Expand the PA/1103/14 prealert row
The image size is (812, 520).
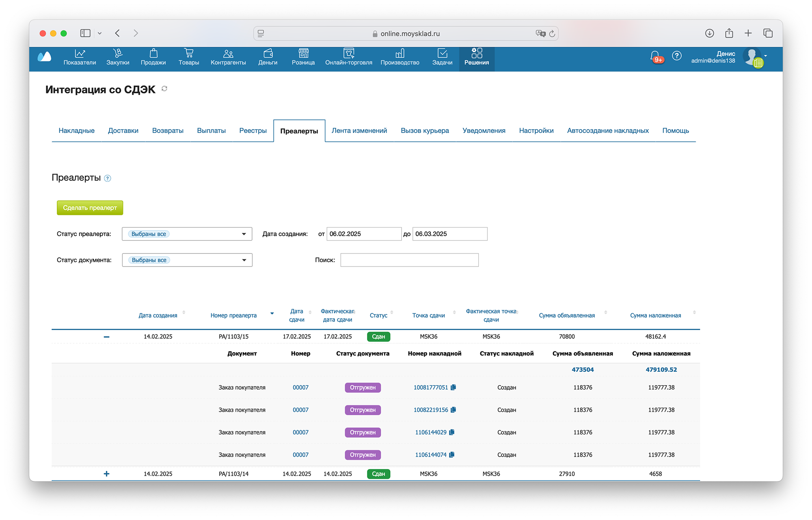point(106,474)
